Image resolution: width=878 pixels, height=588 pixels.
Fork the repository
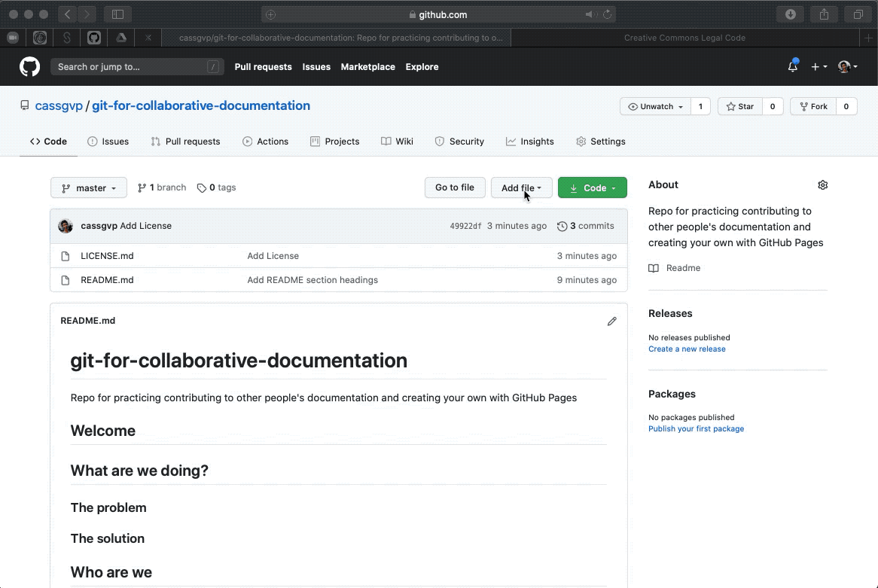pos(812,106)
